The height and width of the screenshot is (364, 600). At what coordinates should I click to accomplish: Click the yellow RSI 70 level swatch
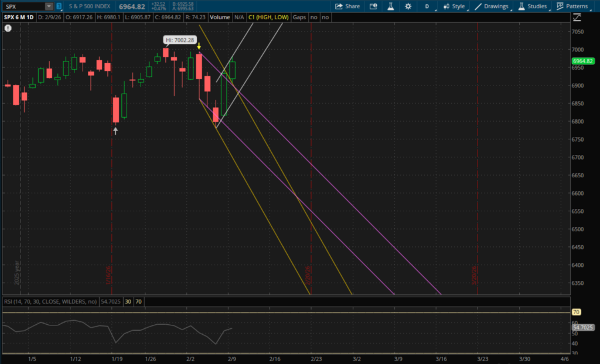coord(138,301)
